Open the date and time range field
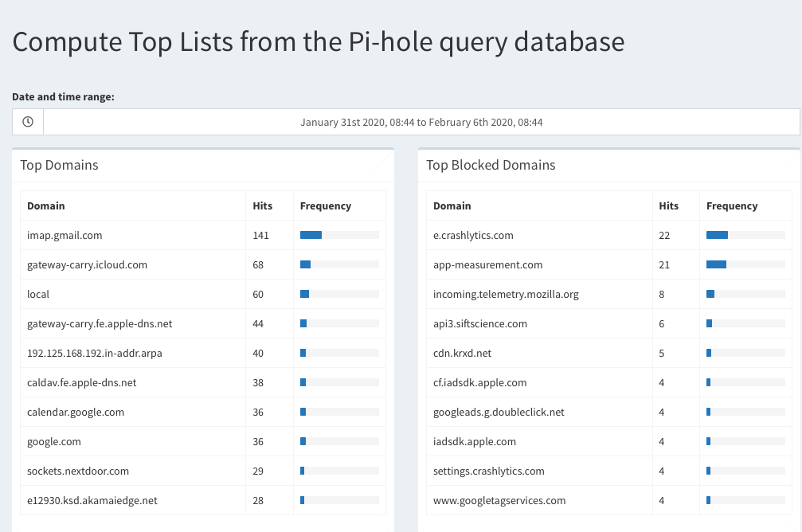802x532 pixels. pyautogui.click(x=421, y=122)
